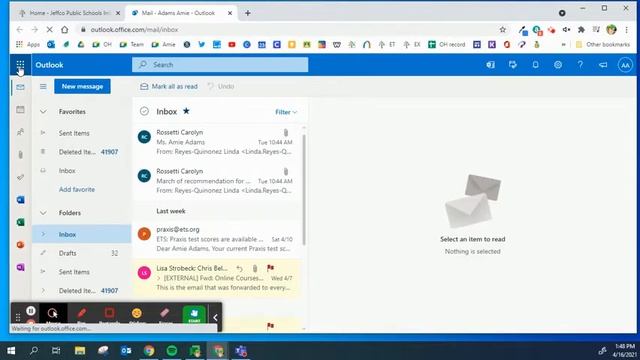Open the feedback megaphone icon
640x360 pixels.
(602, 65)
